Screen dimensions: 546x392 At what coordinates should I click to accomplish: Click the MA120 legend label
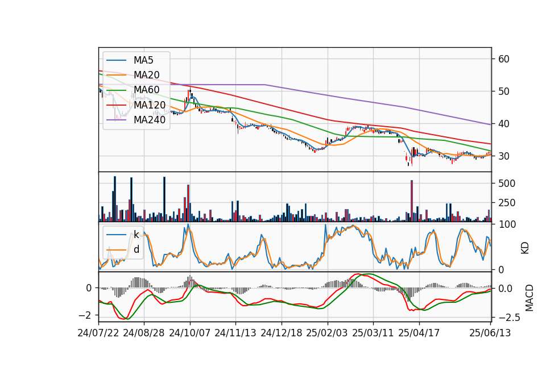click(x=150, y=105)
